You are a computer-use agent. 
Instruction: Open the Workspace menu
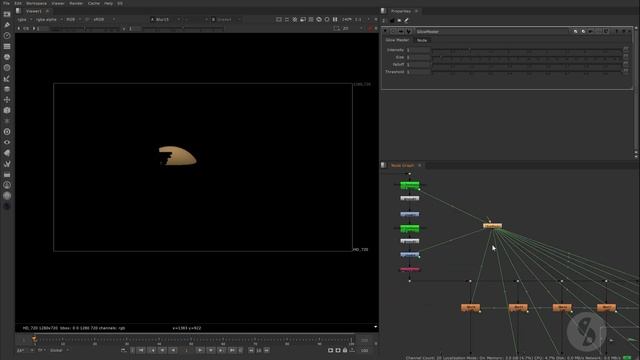[x=36, y=3]
